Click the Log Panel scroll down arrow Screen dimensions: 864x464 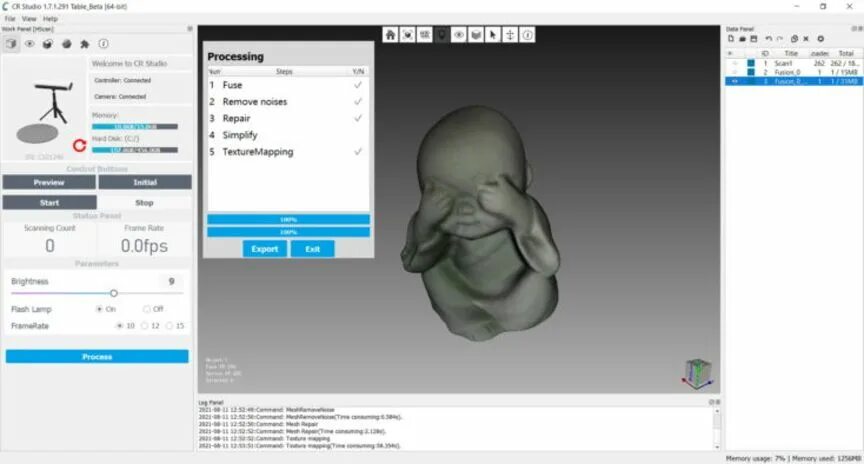[x=717, y=447]
